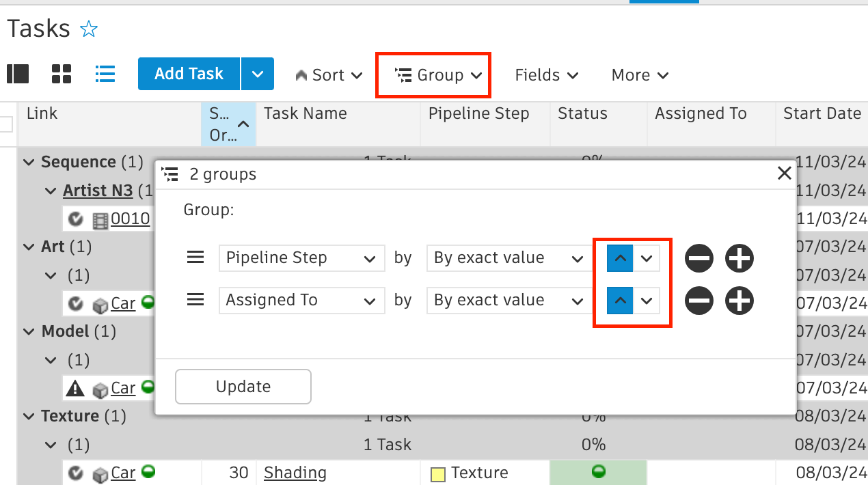The width and height of the screenshot is (868, 485).
Task: Open the By exact value dropdown for Assigned To
Action: tap(508, 301)
